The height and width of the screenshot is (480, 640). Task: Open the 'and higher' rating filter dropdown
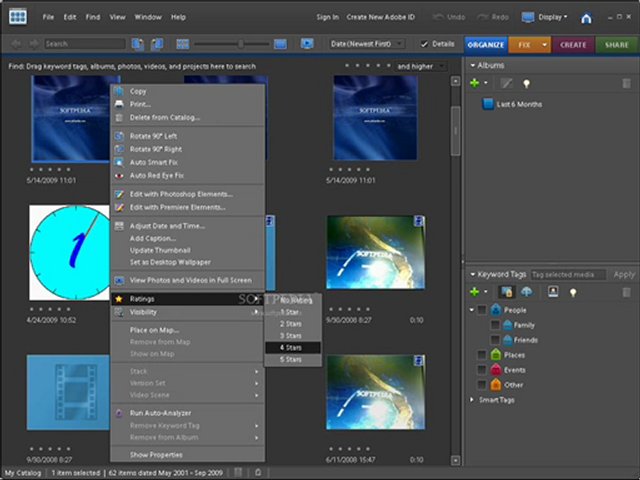pos(422,66)
